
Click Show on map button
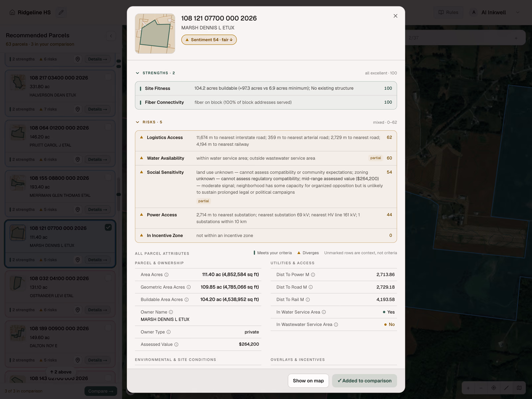click(308, 381)
